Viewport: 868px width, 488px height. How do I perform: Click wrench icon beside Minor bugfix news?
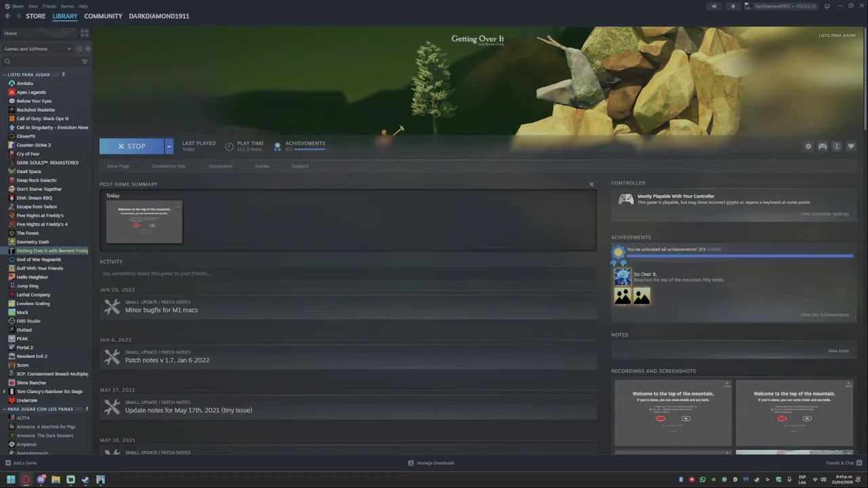click(x=112, y=307)
